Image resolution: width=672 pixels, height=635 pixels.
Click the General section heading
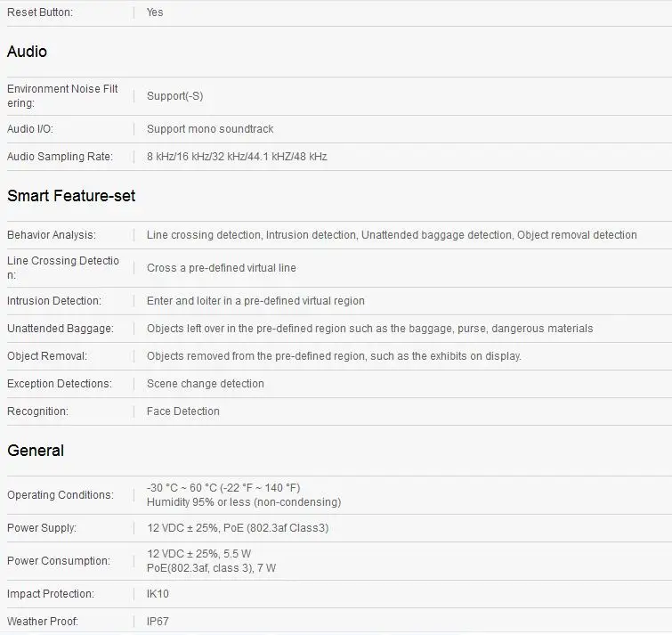coord(36,451)
